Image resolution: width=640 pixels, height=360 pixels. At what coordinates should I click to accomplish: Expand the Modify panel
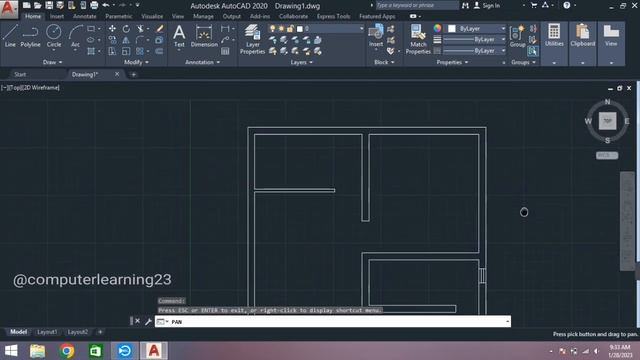[x=136, y=62]
